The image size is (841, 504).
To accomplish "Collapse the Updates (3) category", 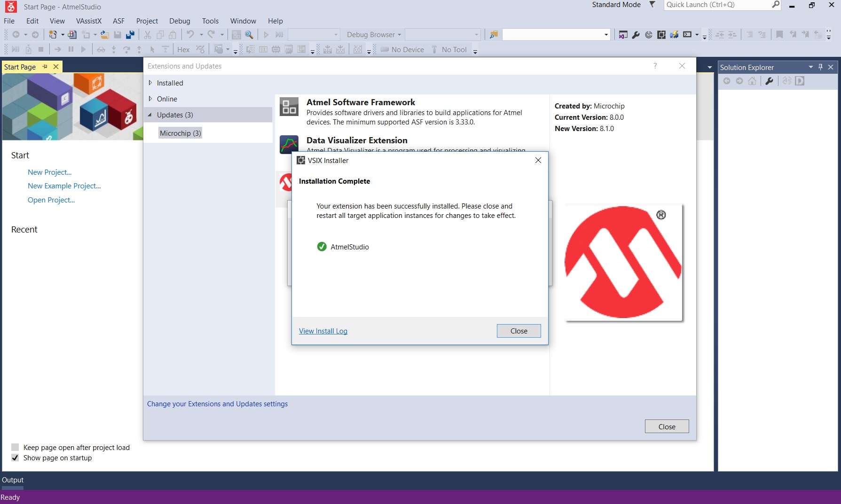I will [x=150, y=115].
